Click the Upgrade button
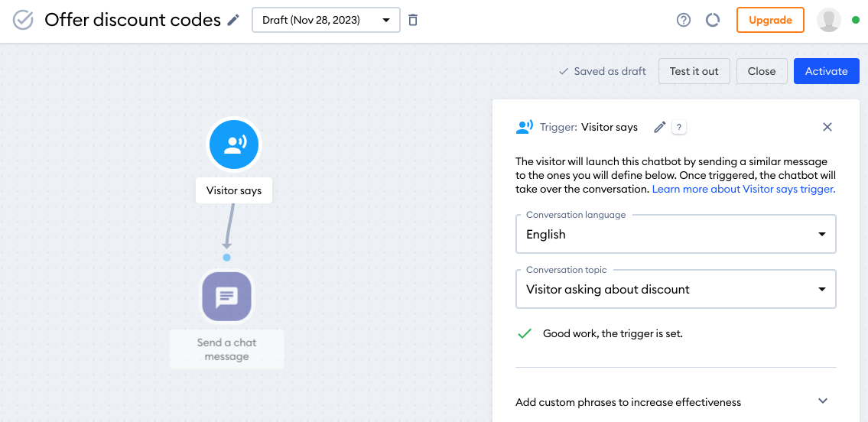This screenshot has height=422, width=868. pyautogui.click(x=770, y=20)
